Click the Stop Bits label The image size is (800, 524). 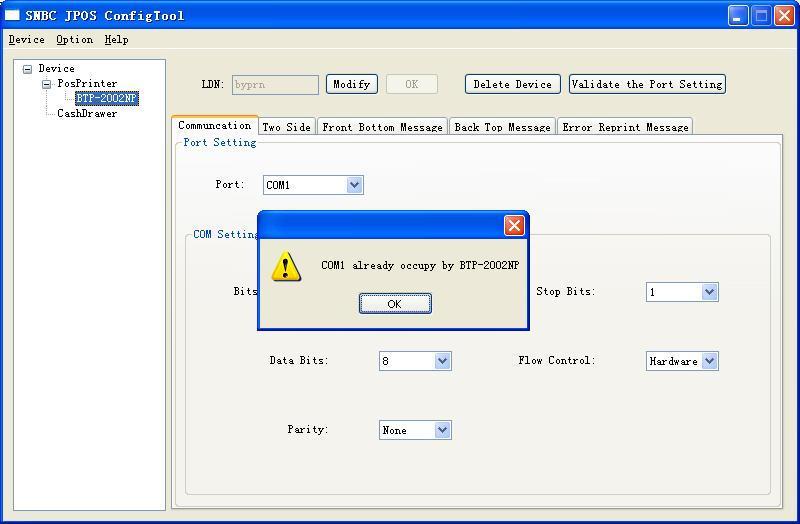coord(565,291)
